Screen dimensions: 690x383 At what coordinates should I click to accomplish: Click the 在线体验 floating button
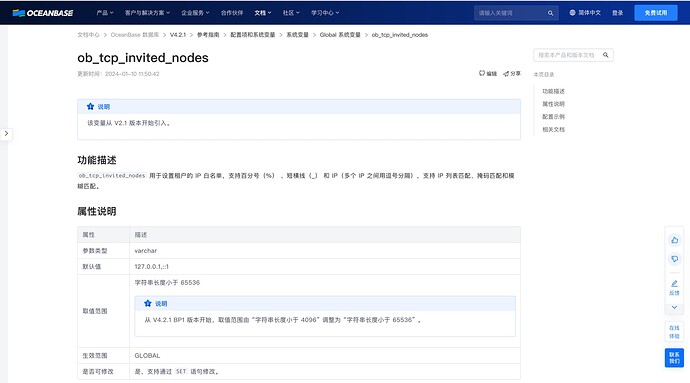click(674, 332)
